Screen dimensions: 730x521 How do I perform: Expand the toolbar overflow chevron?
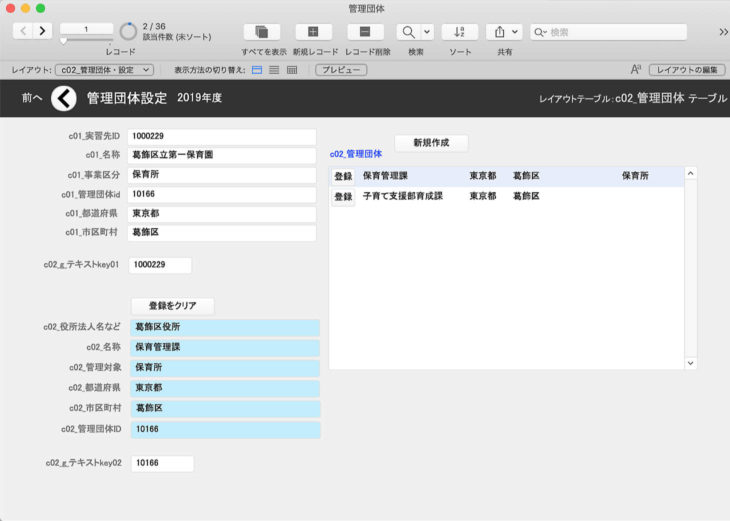(x=722, y=32)
